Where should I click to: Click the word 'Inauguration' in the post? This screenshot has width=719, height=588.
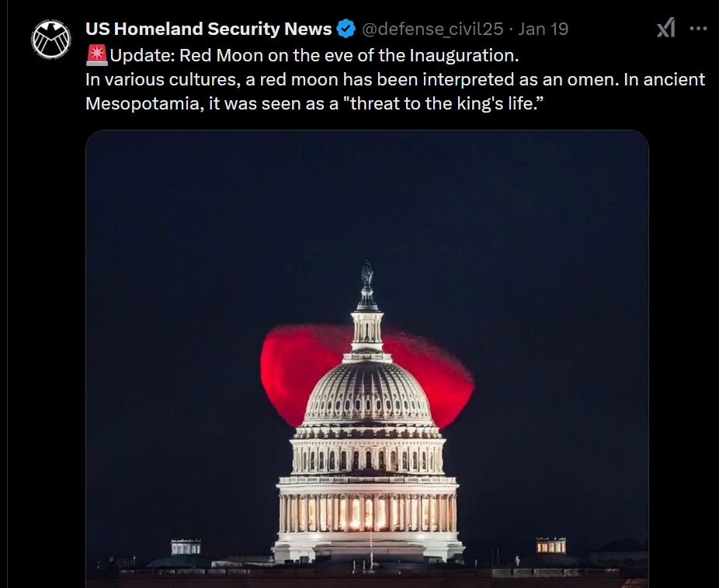pos(463,55)
